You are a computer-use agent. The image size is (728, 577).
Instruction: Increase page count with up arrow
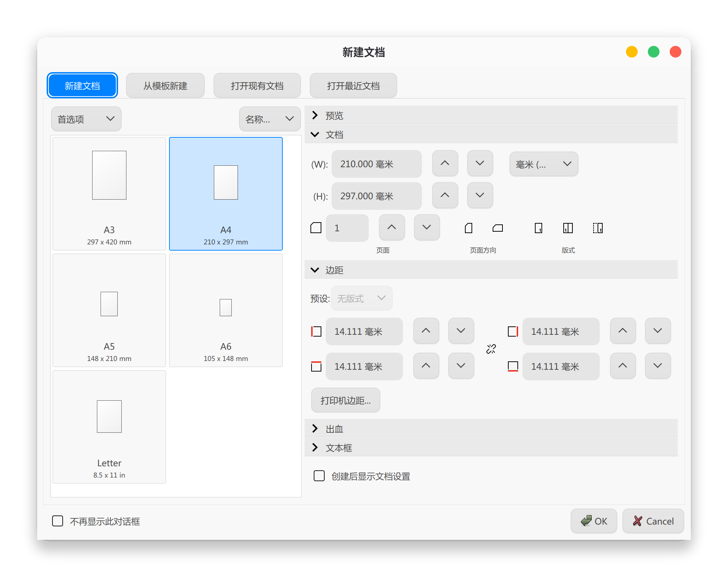[392, 228]
